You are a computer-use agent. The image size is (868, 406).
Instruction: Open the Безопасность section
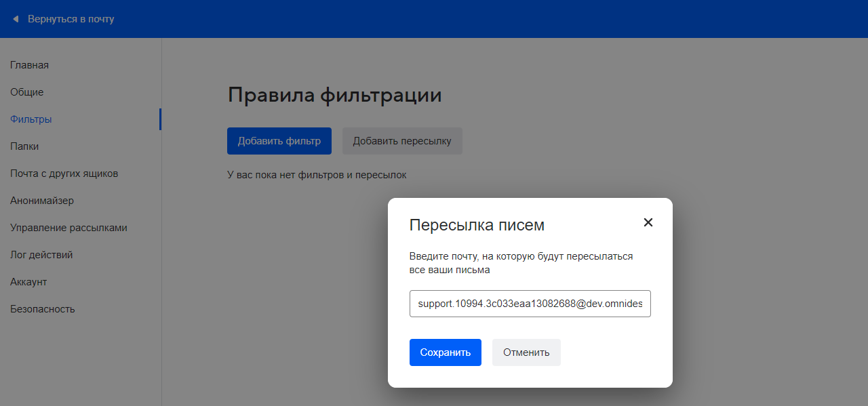click(41, 308)
